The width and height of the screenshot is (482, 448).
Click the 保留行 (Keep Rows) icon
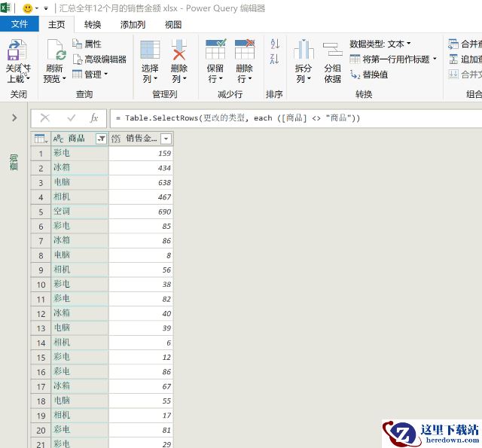(x=215, y=49)
